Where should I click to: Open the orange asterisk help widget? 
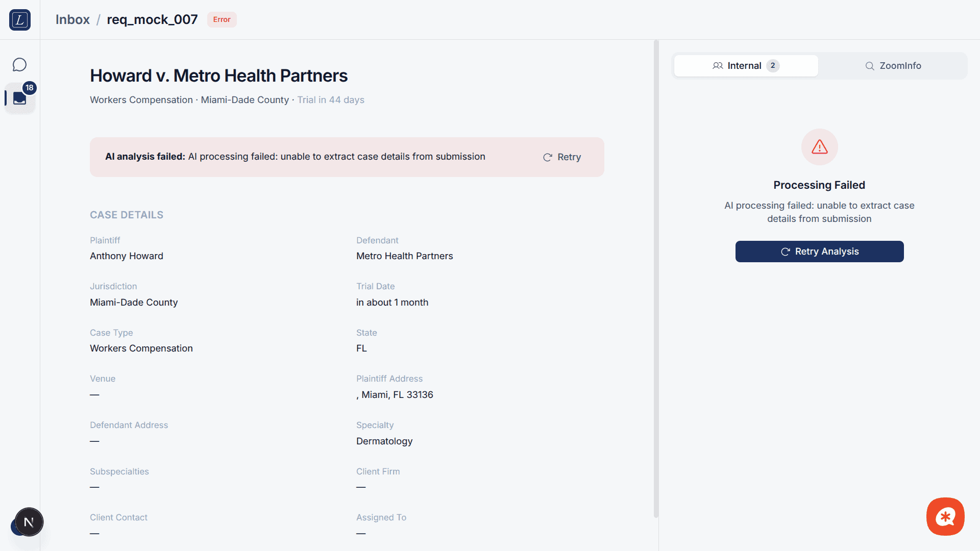click(945, 516)
